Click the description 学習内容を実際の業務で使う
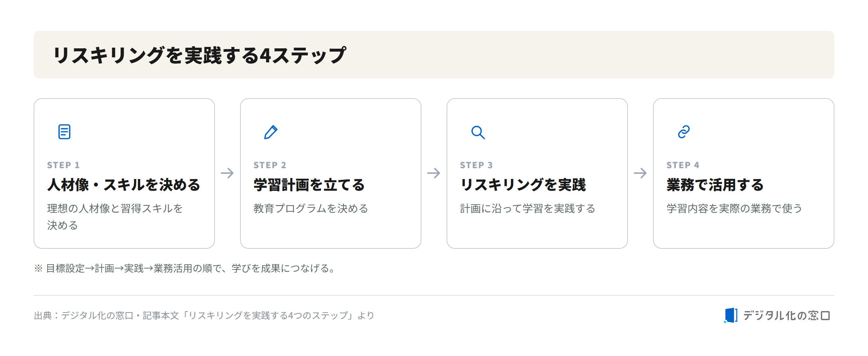Image resolution: width=868 pixels, height=356 pixels. [x=734, y=208]
